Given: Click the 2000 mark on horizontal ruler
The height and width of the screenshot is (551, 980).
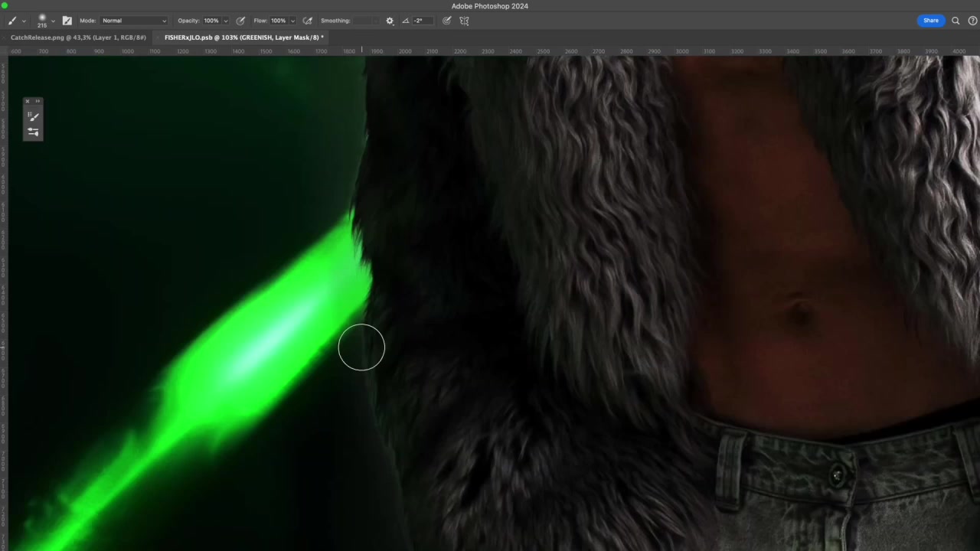Looking at the screenshot, I should pyautogui.click(x=405, y=51).
